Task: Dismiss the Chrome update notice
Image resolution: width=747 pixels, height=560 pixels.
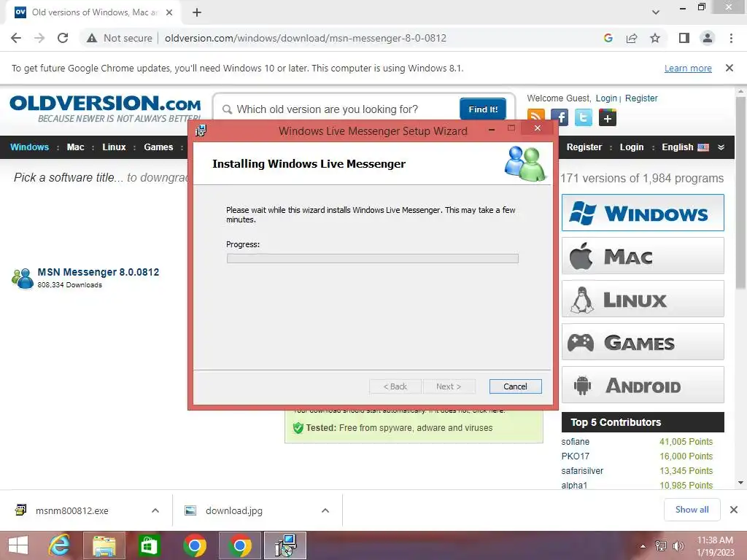Action: (729, 68)
